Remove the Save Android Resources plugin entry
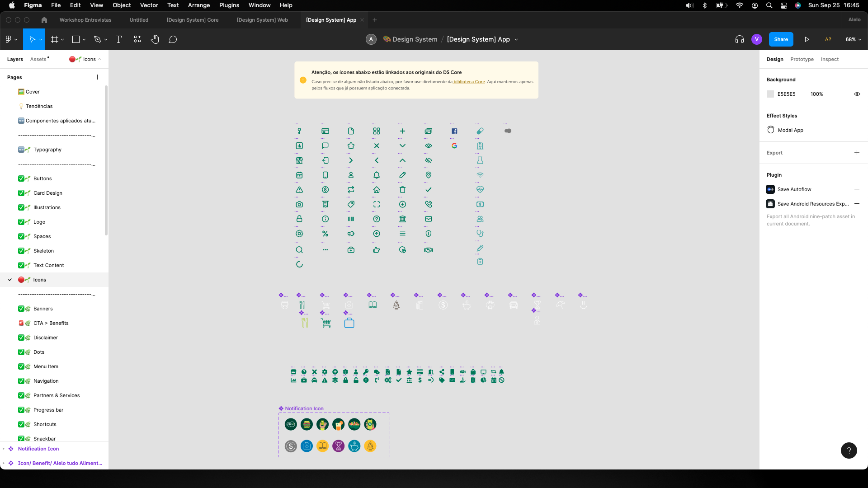 [857, 204]
